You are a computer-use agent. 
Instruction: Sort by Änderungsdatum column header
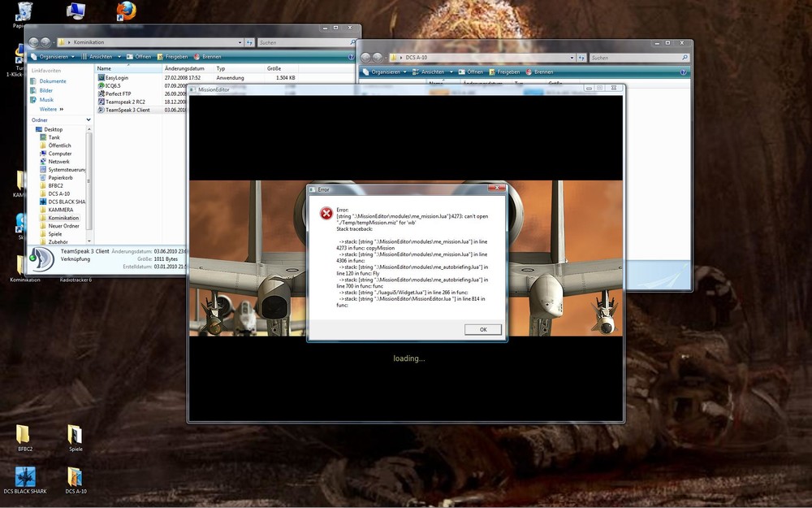coord(188,68)
